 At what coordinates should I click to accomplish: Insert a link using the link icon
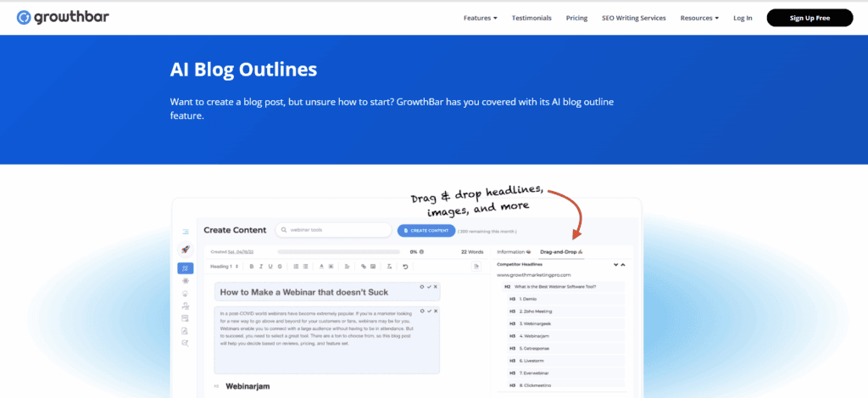tap(364, 266)
